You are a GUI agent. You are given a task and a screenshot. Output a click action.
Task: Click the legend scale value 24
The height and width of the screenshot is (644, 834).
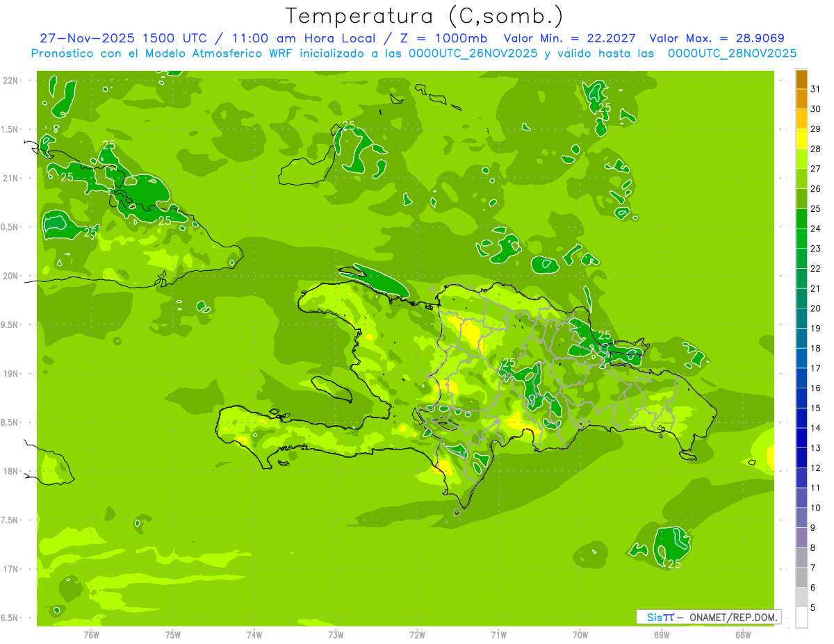pos(817,229)
